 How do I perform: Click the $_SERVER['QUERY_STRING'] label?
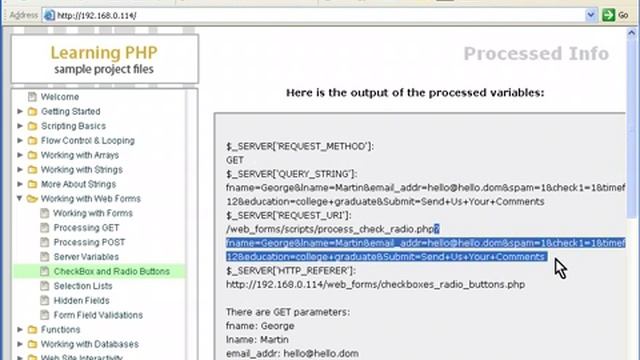[291, 174]
